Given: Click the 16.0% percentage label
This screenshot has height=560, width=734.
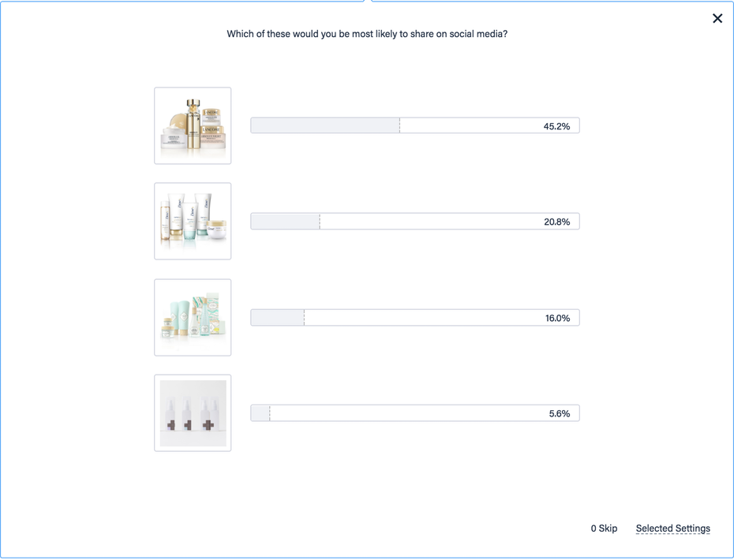Looking at the screenshot, I should 557,318.
